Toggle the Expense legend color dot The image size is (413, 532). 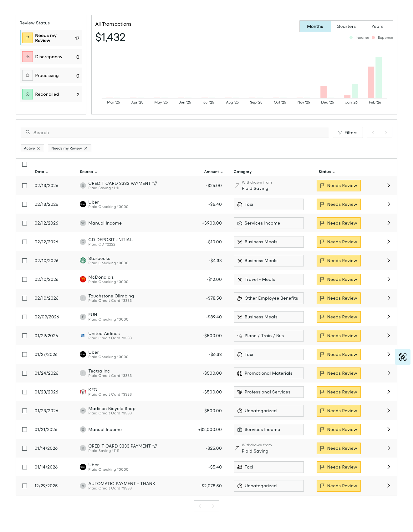tap(373, 38)
